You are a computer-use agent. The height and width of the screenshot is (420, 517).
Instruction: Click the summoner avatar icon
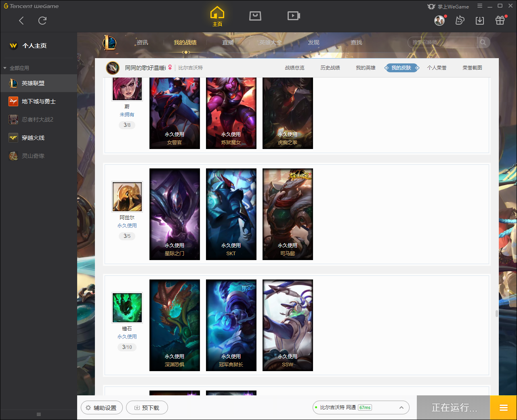point(113,68)
